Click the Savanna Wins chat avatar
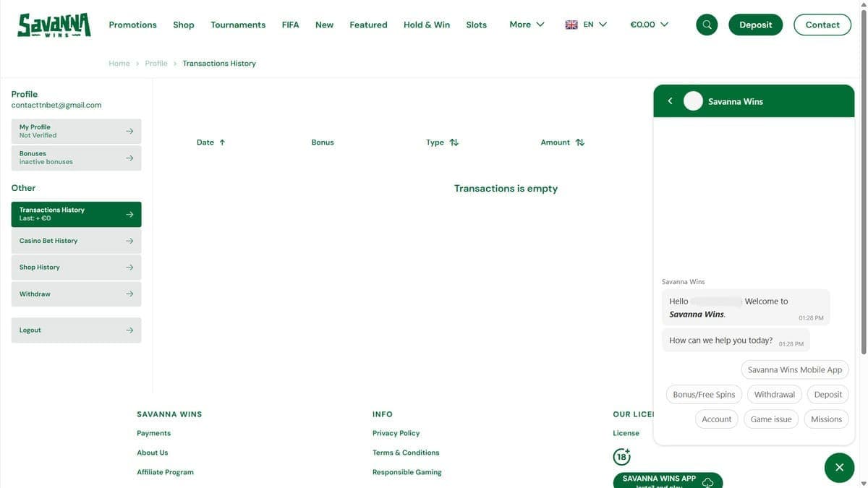Image resolution: width=868 pixels, height=488 pixels. click(x=693, y=101)
